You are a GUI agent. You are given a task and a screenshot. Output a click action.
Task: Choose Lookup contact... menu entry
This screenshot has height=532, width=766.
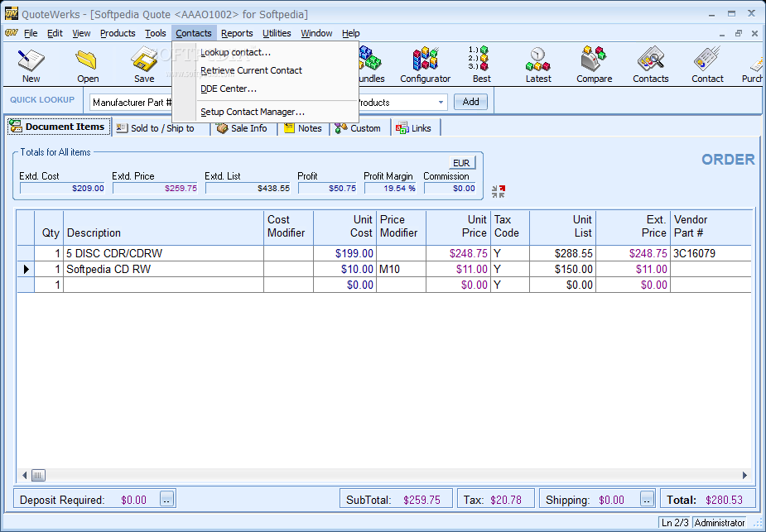click(x=266, y=52)
